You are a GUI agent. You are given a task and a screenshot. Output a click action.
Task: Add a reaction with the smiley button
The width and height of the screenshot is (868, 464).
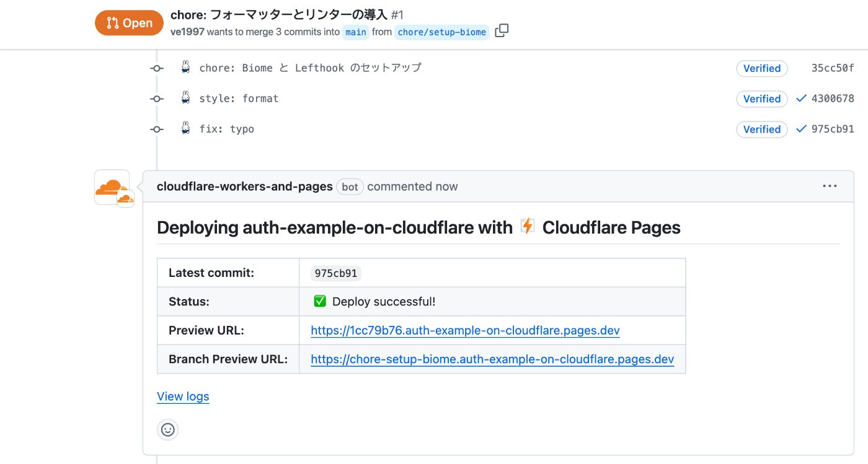coord(167,429)
